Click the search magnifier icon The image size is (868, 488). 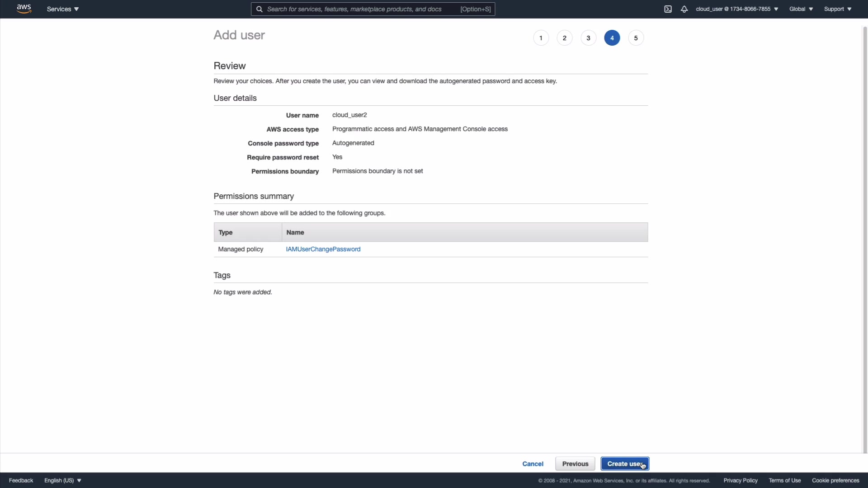tap(259, 9)
